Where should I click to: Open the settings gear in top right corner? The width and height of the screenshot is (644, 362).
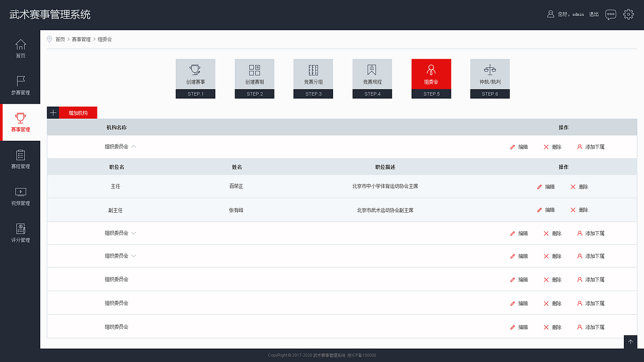click(628, 14)
